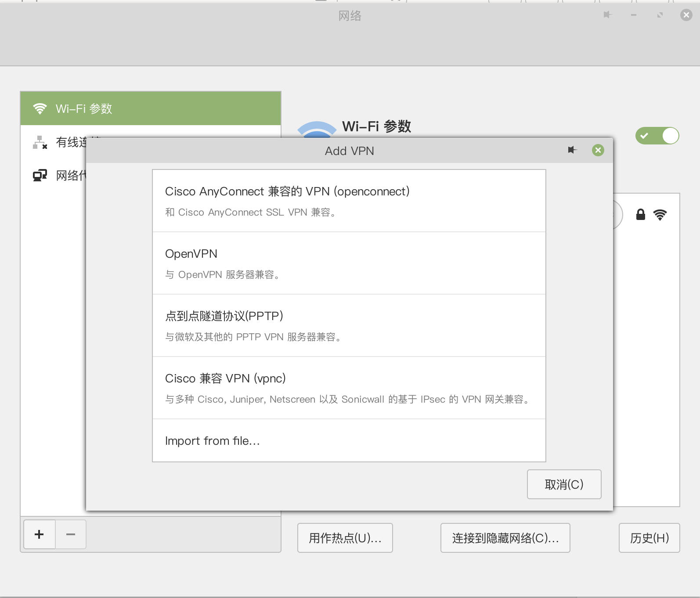
Task: Open the Wi-Fi 参数 sidebar entry
Action: pyautogui.click(x=151, y=108)
